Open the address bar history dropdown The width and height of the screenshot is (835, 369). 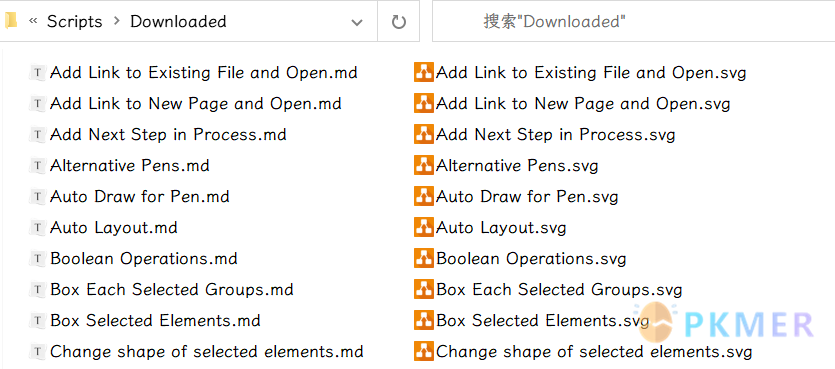point(357,22)
